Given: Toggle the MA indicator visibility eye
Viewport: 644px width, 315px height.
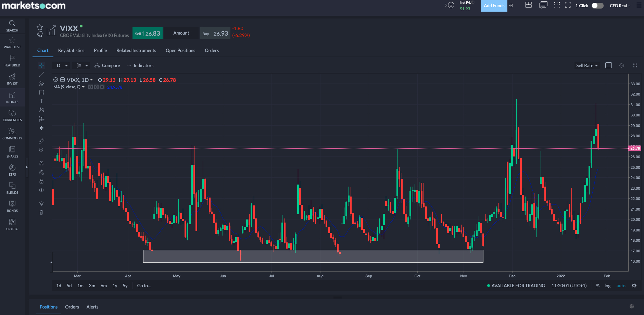Looking at the screenshot, I should (x=90, y=87).
